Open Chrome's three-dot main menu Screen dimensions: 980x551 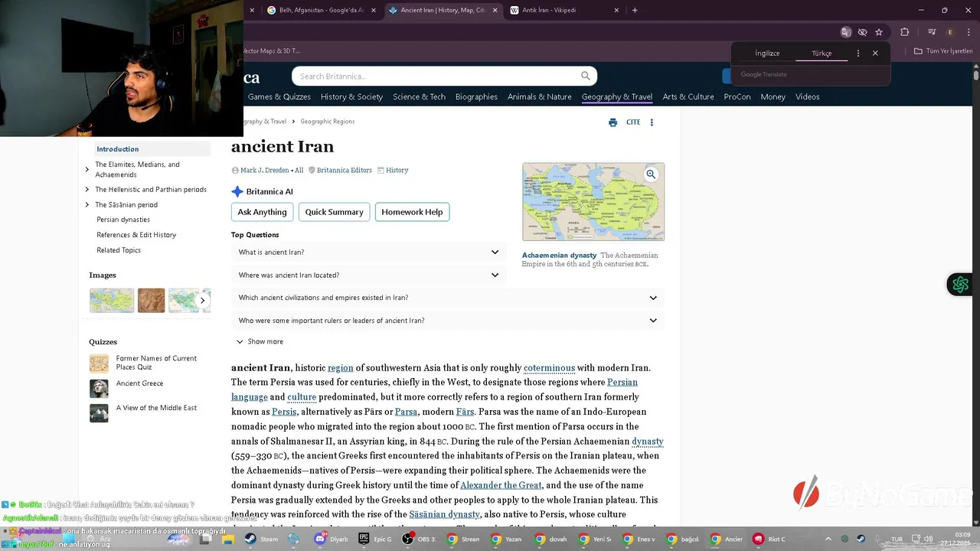click(968, 32)
